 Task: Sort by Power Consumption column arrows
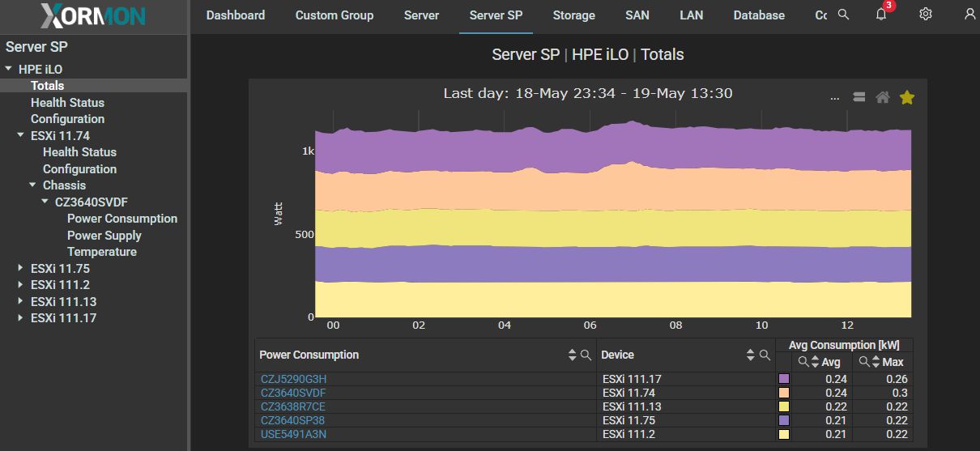pyautogui.click(x=572, y=355)
